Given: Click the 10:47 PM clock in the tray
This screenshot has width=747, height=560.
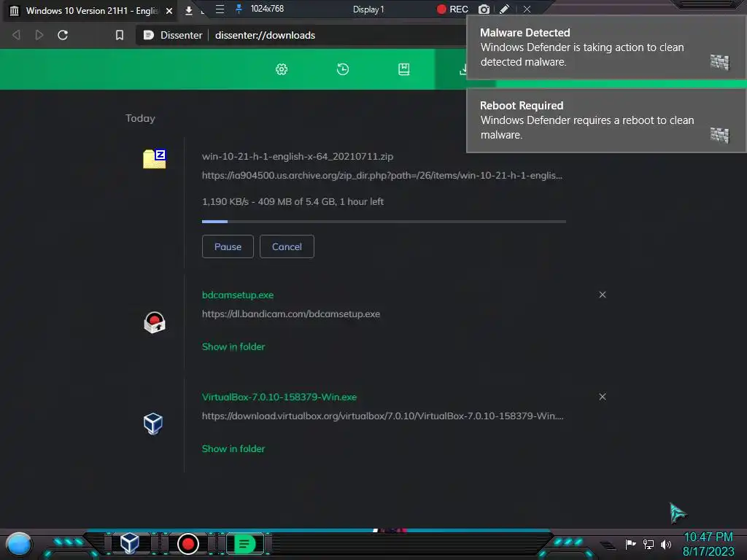Looking at the screenshot, I should [x=708, y=537].
